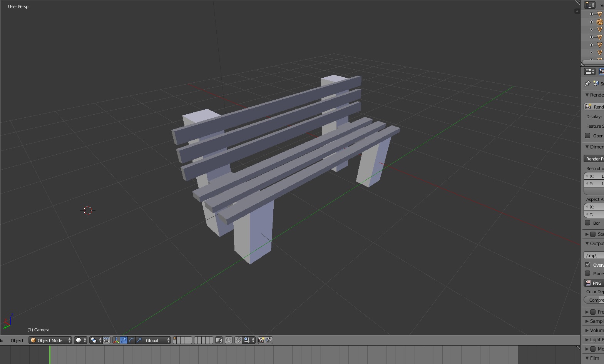
Task: Click the /tmp\ output path field
Action: pos(594,255)
